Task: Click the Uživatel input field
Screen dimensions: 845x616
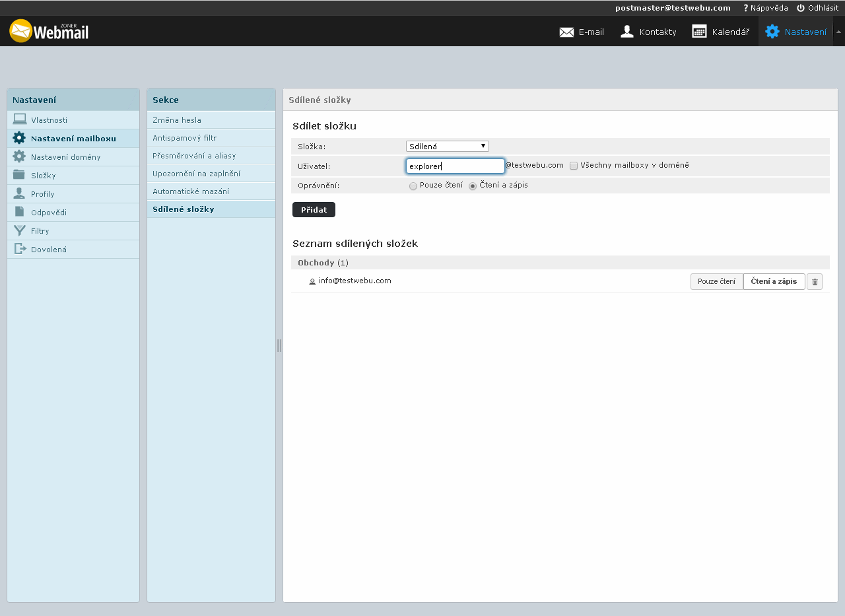Action: (455, 166)
